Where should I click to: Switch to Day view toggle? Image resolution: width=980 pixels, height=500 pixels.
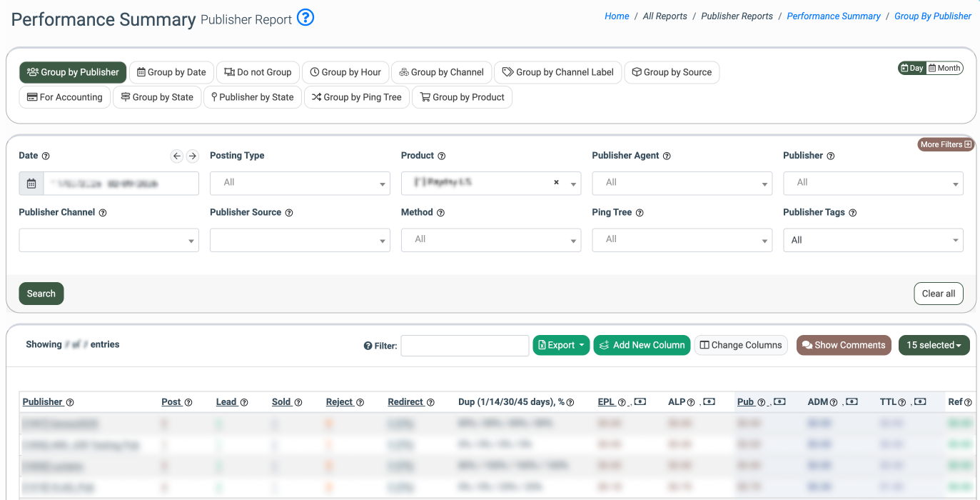912,69
